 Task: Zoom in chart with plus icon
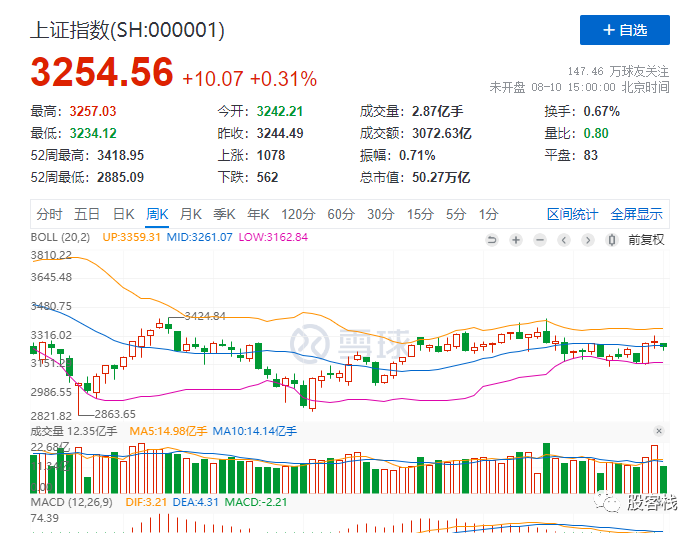click(x=516, y=240)
